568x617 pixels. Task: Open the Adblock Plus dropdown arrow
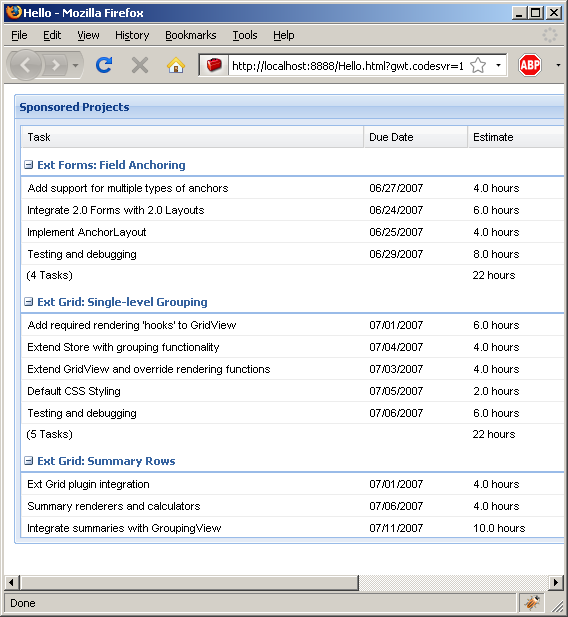tap(558, 65)
